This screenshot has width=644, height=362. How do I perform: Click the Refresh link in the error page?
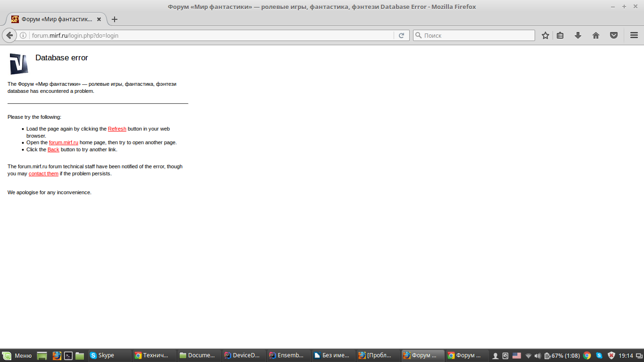117,129
